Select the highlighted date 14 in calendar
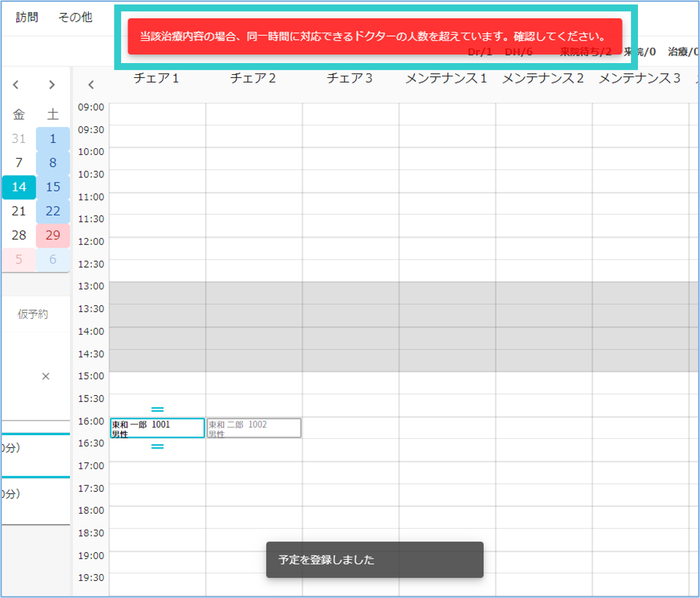 tap(19, 187)
